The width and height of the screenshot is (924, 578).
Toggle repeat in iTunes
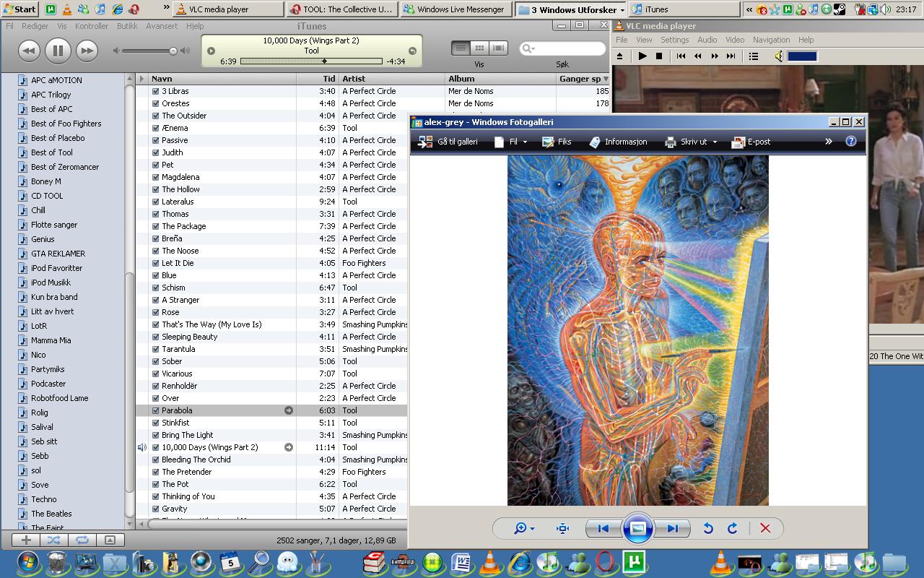pos(82,540)
